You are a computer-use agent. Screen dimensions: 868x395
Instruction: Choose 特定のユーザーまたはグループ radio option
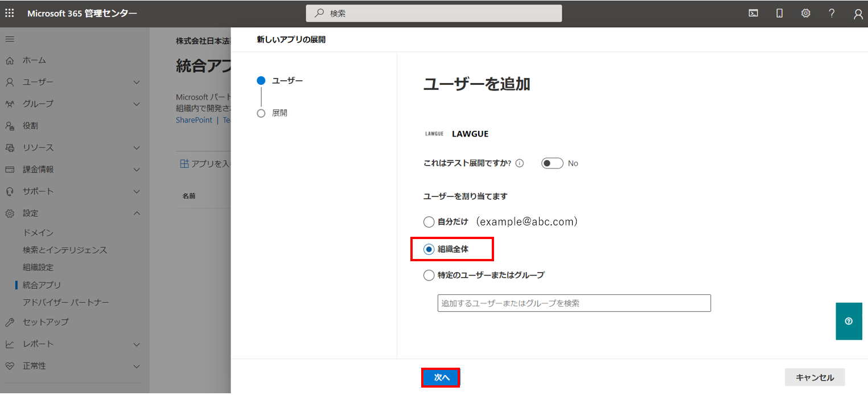[429, 275]
